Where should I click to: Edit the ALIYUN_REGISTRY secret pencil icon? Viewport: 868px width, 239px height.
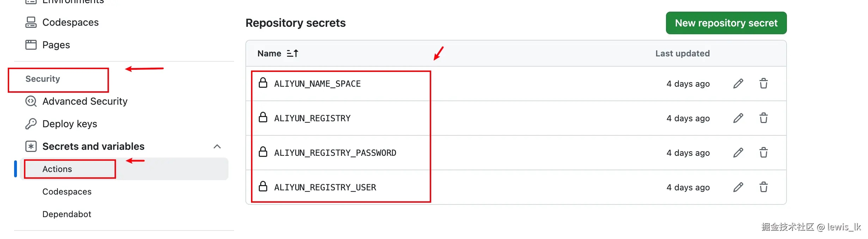pyautogui.click(x=738, y=118)
